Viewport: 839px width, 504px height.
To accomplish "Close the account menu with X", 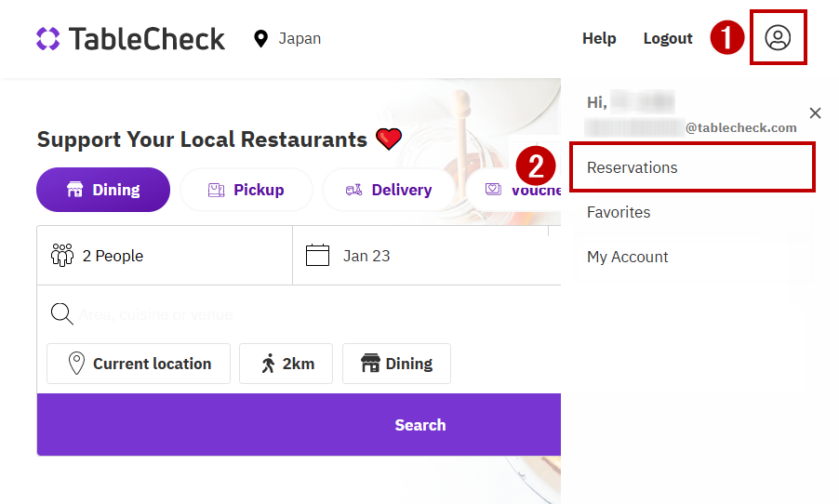I will click(815, 113).
